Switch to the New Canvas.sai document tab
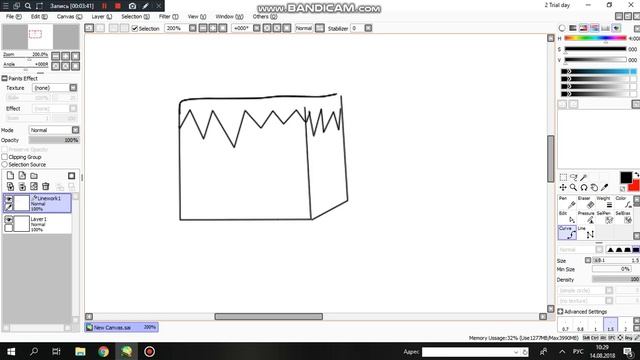This screenshot has height=360, width=640. pyautogui.click(x=121, y=327)
